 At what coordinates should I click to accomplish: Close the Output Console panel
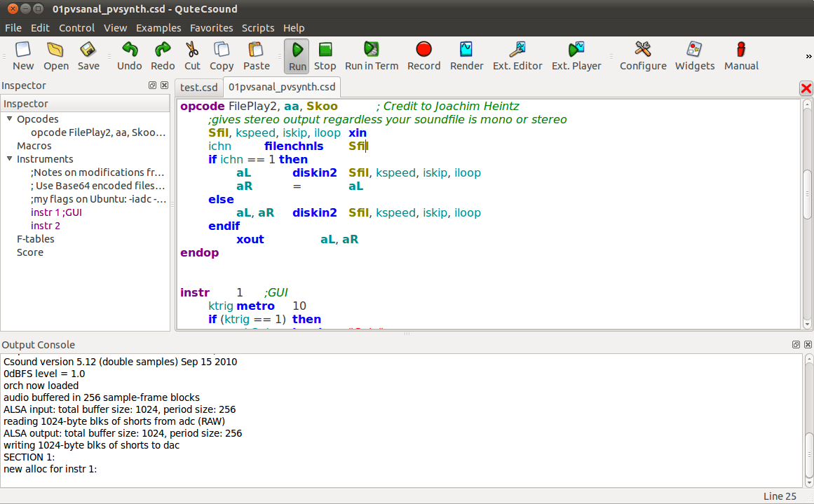808,344
